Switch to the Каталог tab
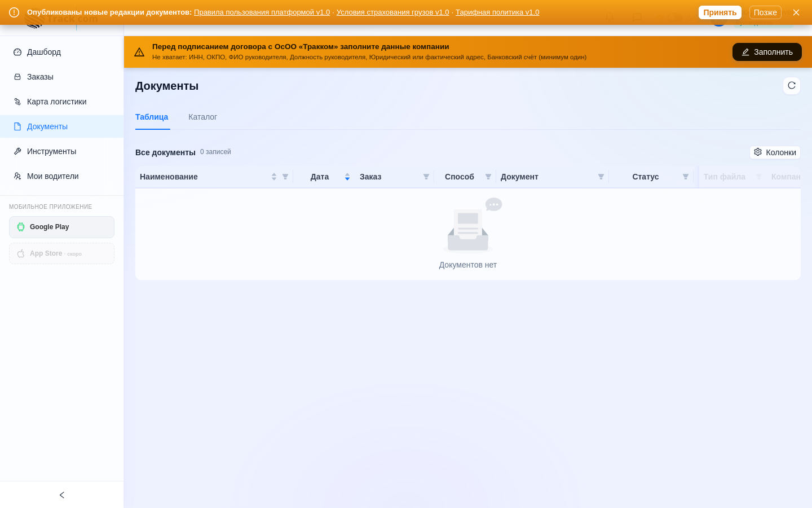The width and height of the screenshot is (812, 508). click(202, 117)
